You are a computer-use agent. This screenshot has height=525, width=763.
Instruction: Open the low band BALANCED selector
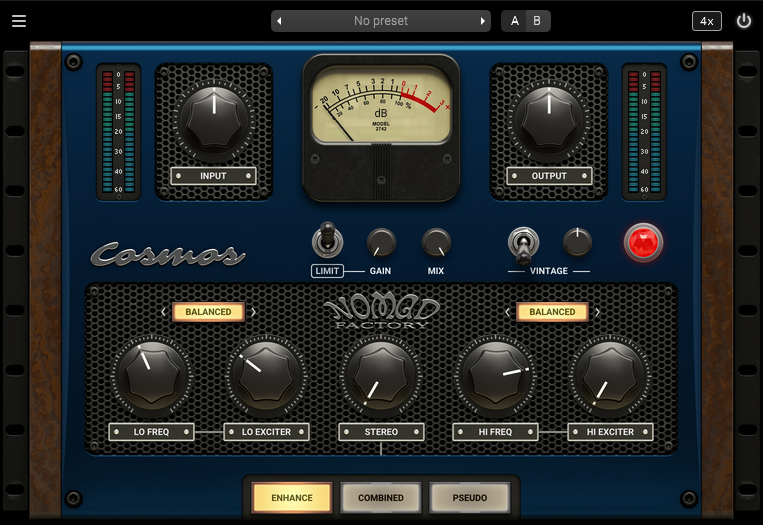tap(208, 312)
